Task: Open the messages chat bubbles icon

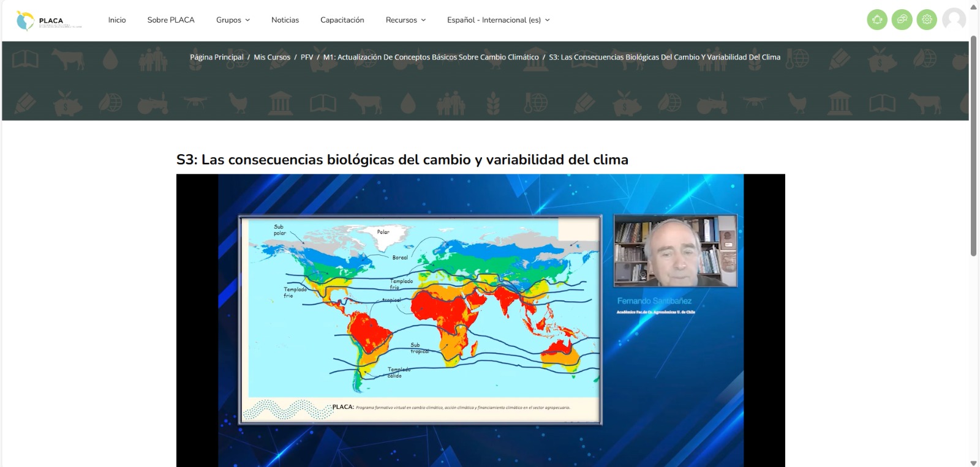Action: [x=902, y=20]
